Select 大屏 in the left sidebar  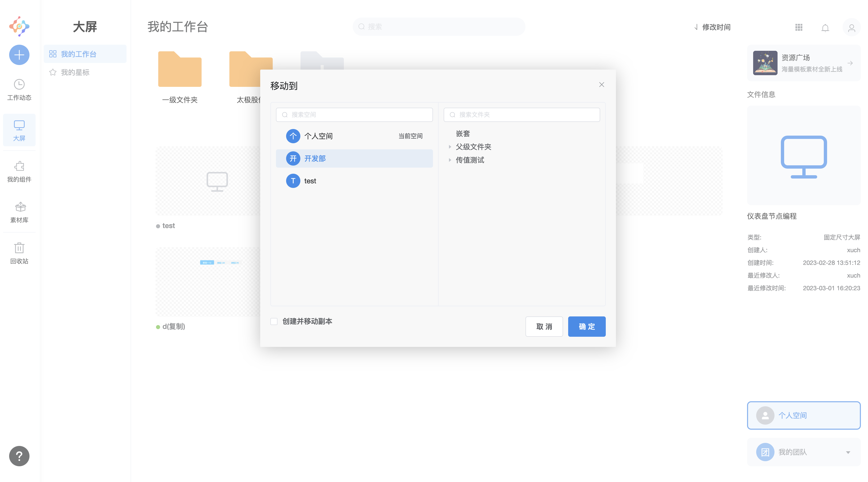pos(19,130)
